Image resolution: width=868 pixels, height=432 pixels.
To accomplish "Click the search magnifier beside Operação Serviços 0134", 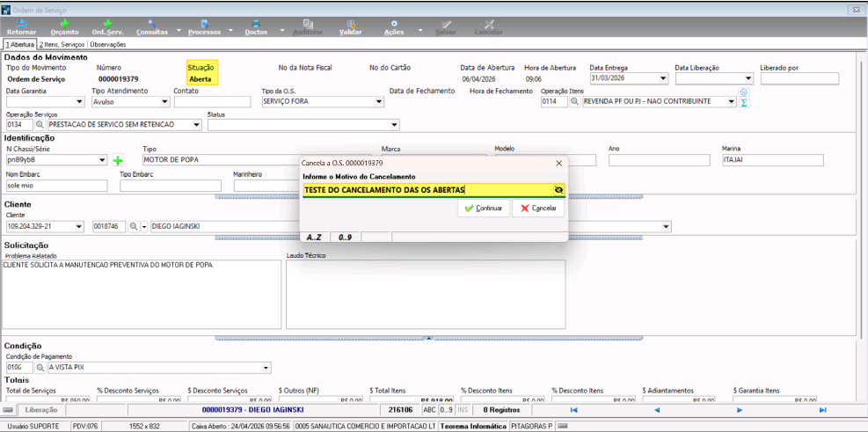I will pos(40,125).
